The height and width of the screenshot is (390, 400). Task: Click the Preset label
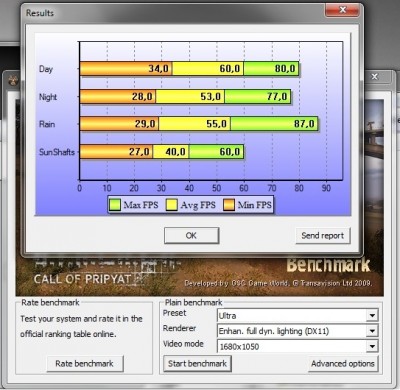point(174,313)
